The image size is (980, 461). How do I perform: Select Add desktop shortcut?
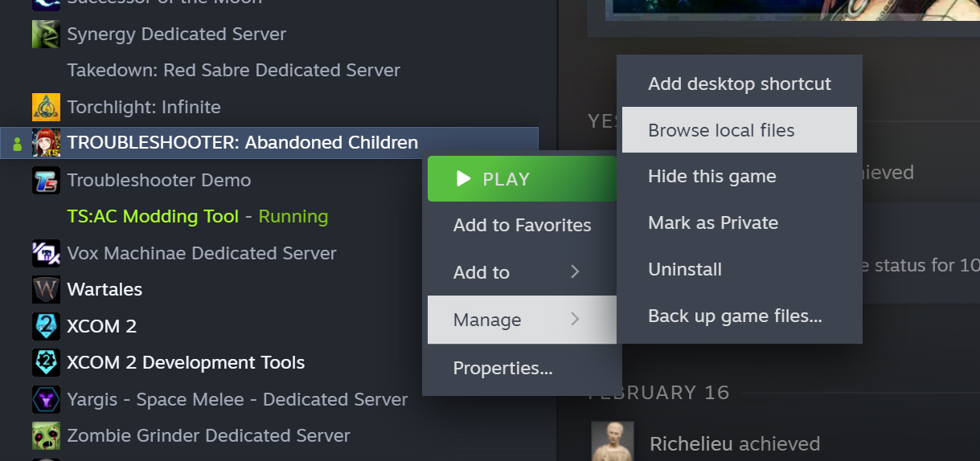pos(740,84)
